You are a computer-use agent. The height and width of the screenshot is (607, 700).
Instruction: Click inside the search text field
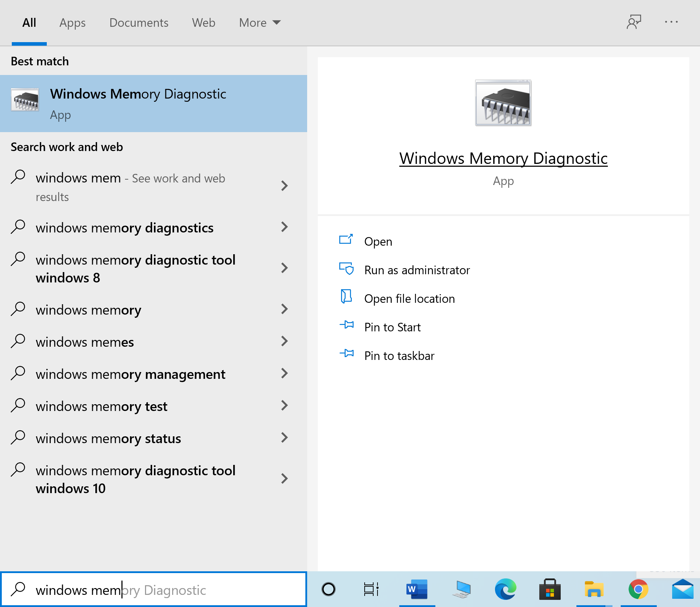tap(154, 590)
